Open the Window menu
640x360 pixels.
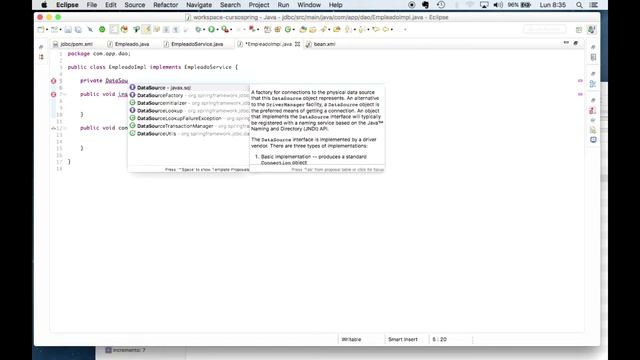coord(309,5)
